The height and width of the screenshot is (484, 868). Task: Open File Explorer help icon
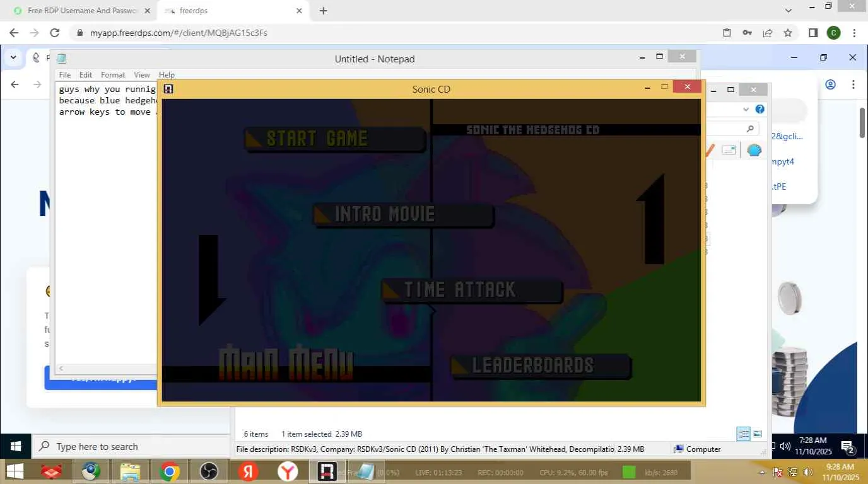[x=760, y=109]
